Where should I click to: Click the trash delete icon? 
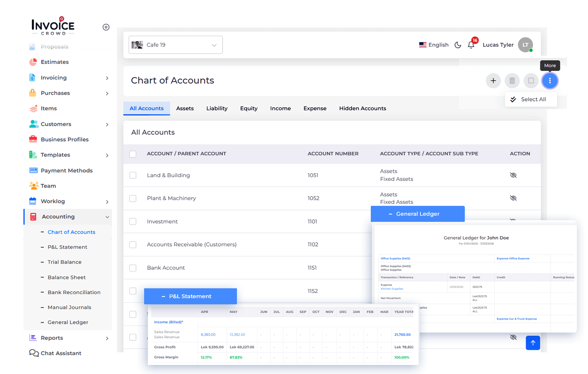pos(512,81)
